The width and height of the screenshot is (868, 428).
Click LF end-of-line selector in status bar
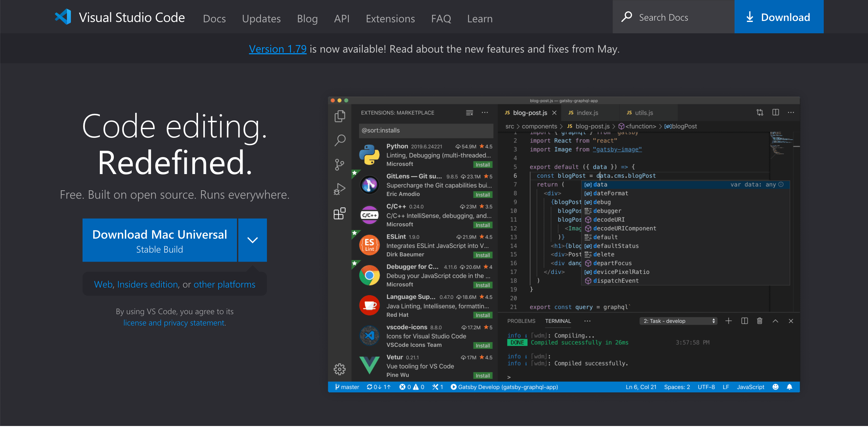tap(726, 387)
